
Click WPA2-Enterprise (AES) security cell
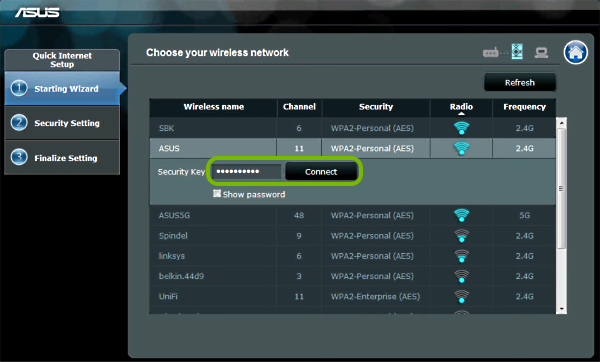(x=375, y=296)
